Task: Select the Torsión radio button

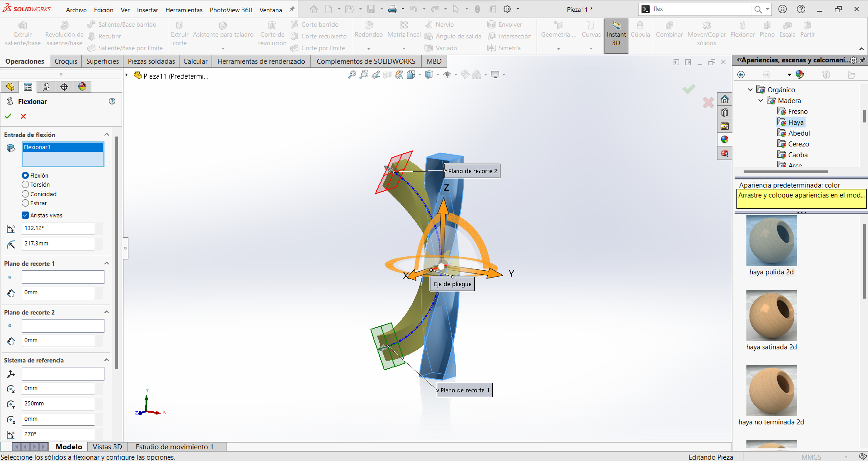Action: tap(26, 185)
